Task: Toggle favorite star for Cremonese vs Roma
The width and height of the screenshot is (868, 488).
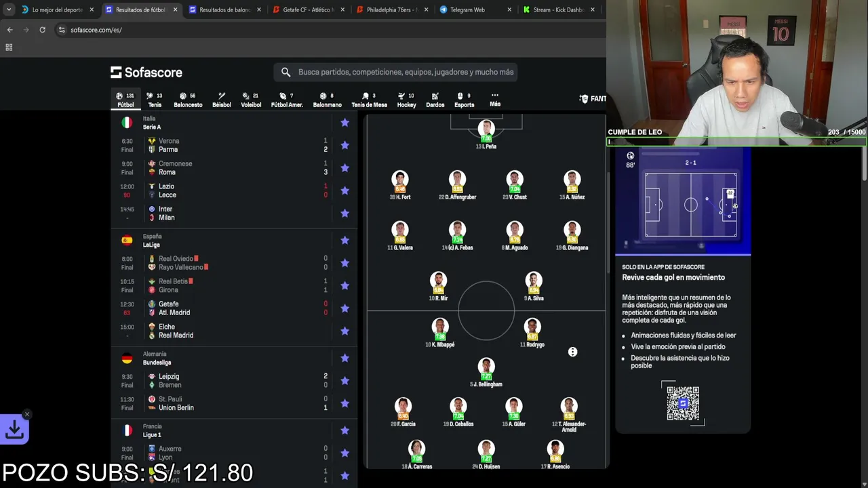Action: [x=344, y=167]
